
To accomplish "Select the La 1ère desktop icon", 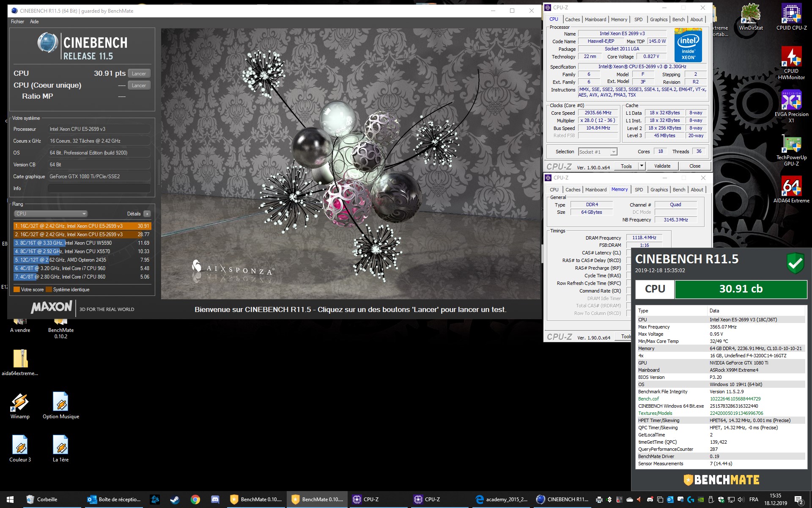I will 61,449.
